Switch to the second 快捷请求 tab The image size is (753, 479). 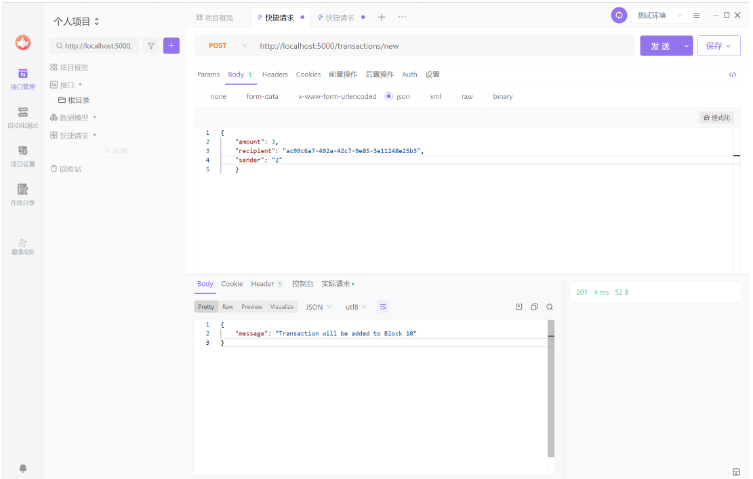(x=340, y=18)
